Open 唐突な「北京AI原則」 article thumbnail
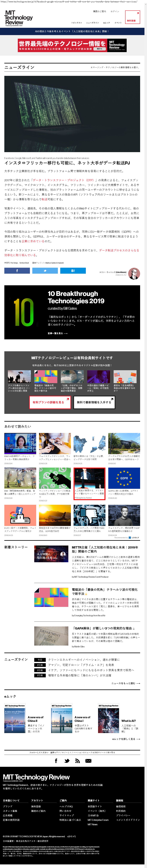This screenshot has width=147, height=868. tap(125, 377)
